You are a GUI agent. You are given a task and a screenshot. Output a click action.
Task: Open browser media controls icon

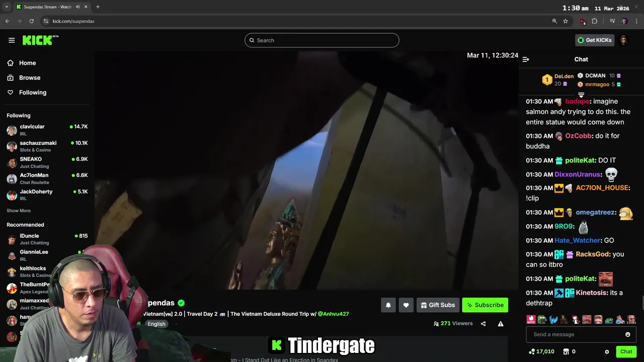pyautogui.click(x=612, y=21)
